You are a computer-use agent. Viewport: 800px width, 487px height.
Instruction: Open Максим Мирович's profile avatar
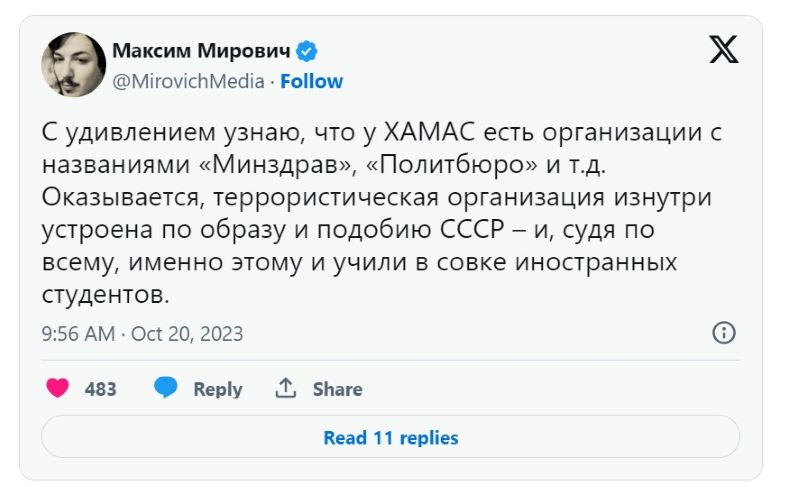(73, 65)
